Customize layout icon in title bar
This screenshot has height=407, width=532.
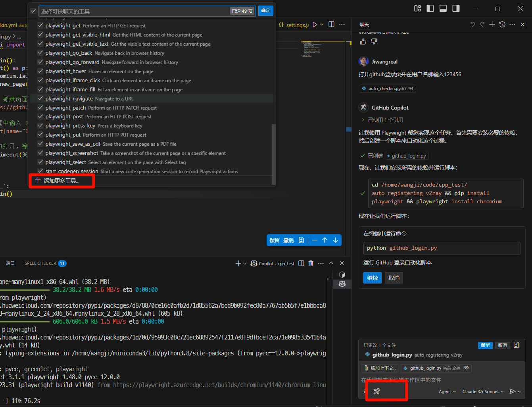(x=417, y=8)
